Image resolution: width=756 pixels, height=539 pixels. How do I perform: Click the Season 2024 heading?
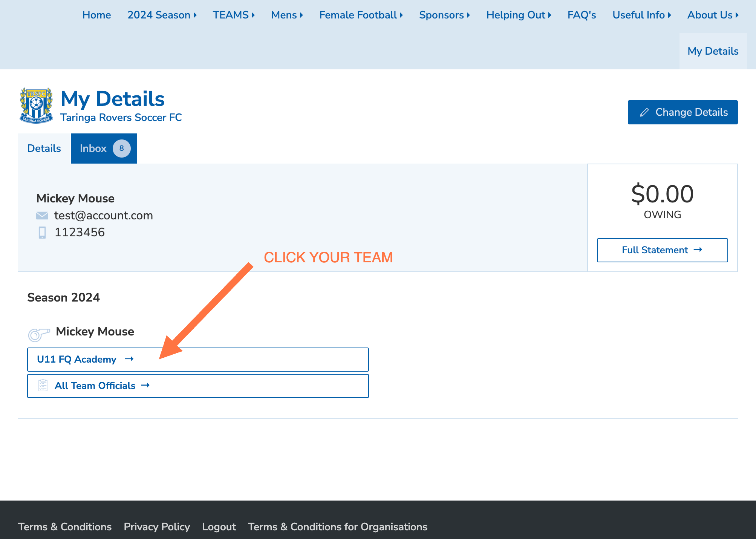coord(64,298)
